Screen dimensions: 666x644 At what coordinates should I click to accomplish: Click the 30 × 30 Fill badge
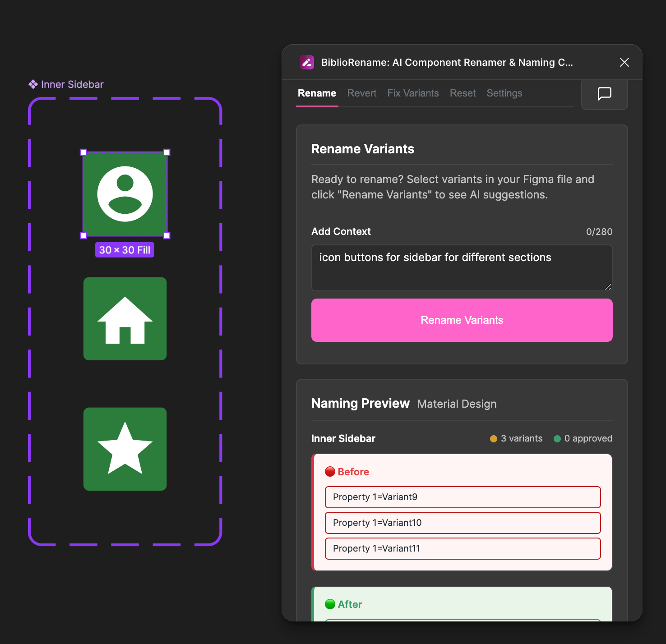coord(125,249)
